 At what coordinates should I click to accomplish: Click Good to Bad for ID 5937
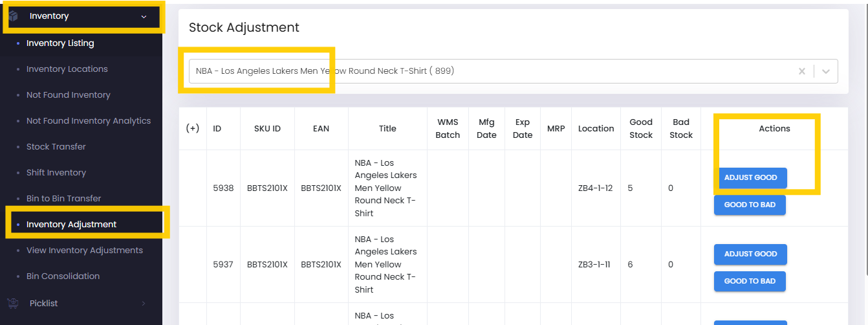pyautogui.click(x=750, y=282)
